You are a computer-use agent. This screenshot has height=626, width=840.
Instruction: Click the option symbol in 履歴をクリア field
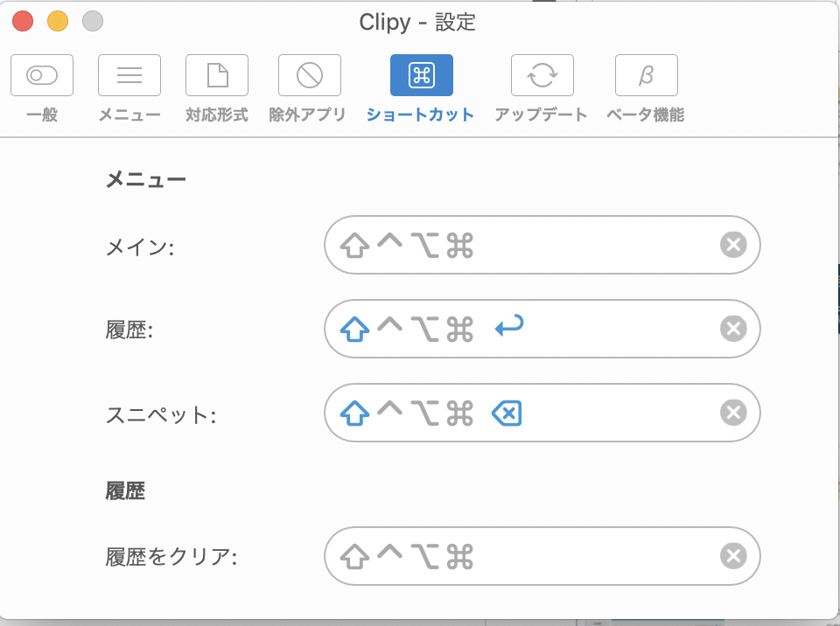click(x=425, y=557)
